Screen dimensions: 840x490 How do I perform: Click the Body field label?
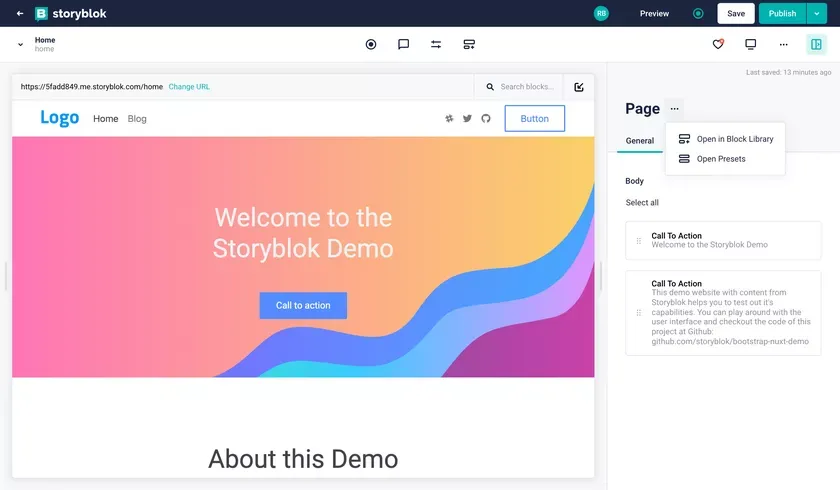634,181
